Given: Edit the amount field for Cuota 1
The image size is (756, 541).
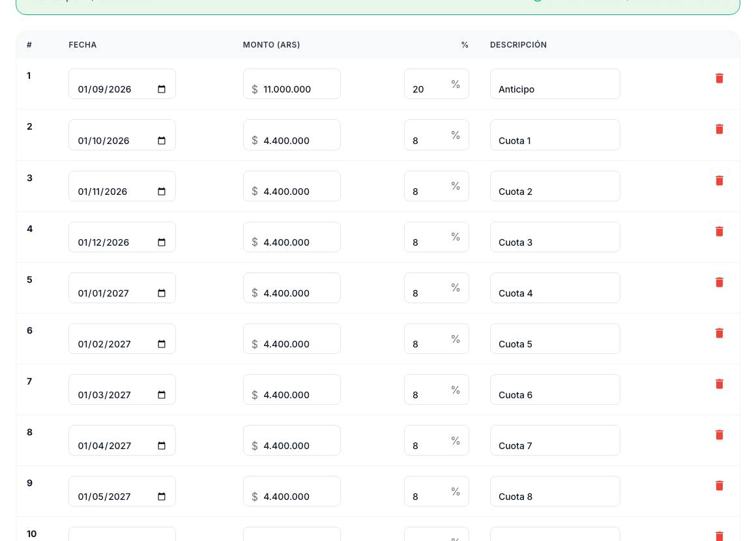Looking at the screenshot, I should pos(292,135).
